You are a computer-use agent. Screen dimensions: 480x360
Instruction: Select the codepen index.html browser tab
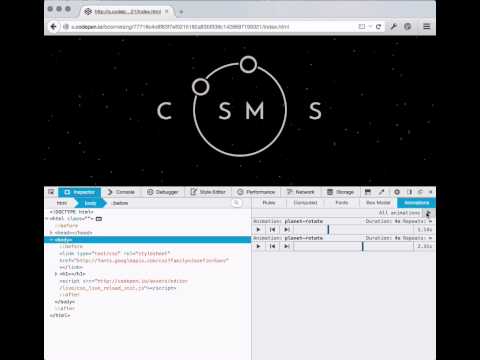coord(127,12)
